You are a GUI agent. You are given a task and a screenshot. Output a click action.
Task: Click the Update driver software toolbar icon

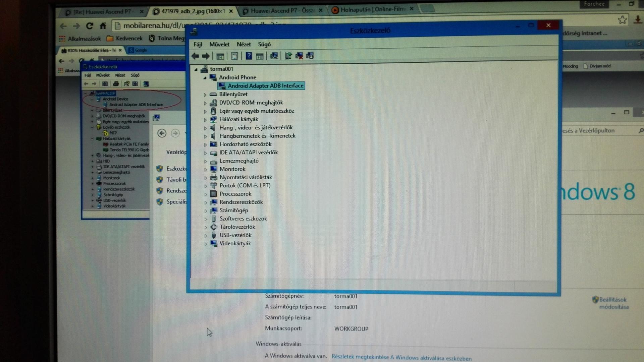(x=288, y=56)
